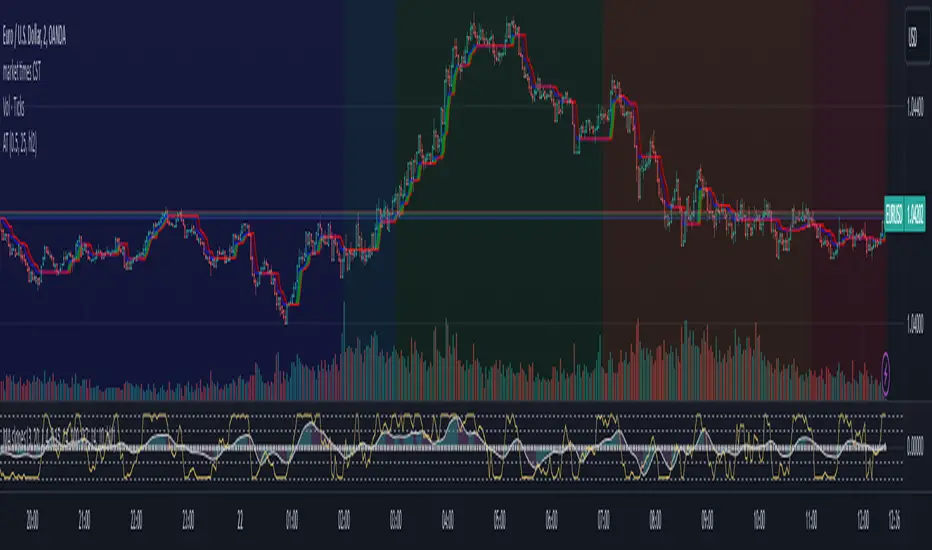Click the 08:00 time axis label
The image size is (932, 550).
coord(655,521)
